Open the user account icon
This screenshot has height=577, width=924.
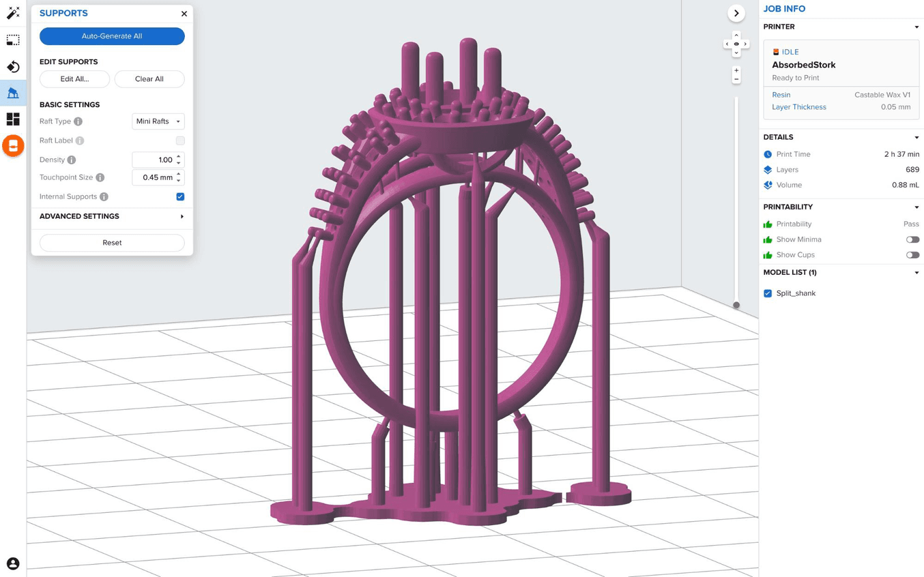coord(13,563)
